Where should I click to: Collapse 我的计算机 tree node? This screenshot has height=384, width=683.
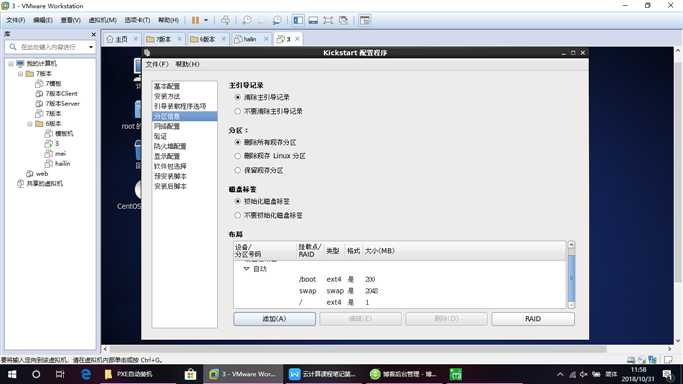pyautogui.click(x=11, y=64)
